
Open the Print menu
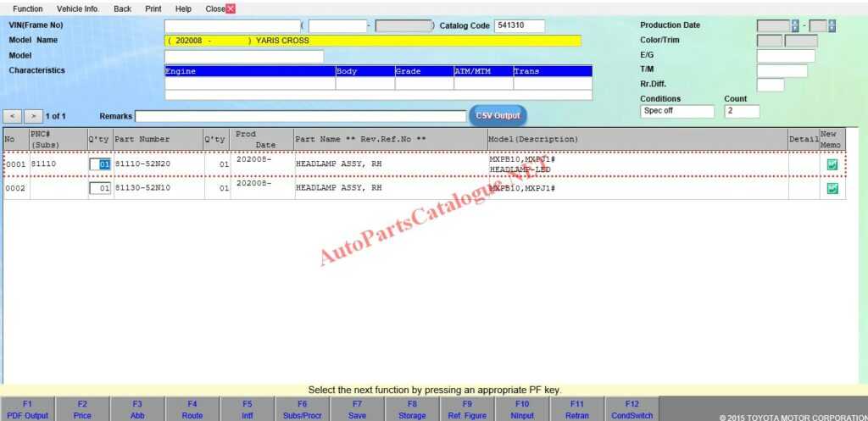point(153,8)
